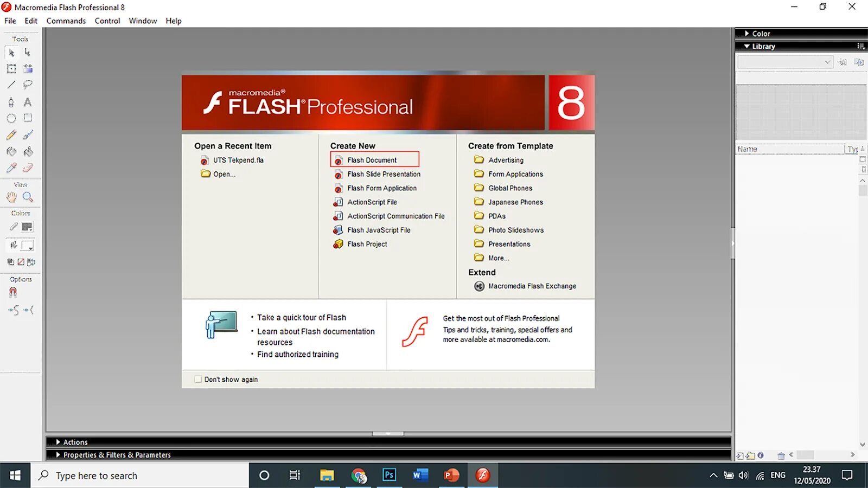The image size is (868, 488).
Task: Click the Swap Colors button
Action: click(x=31, y=262)
